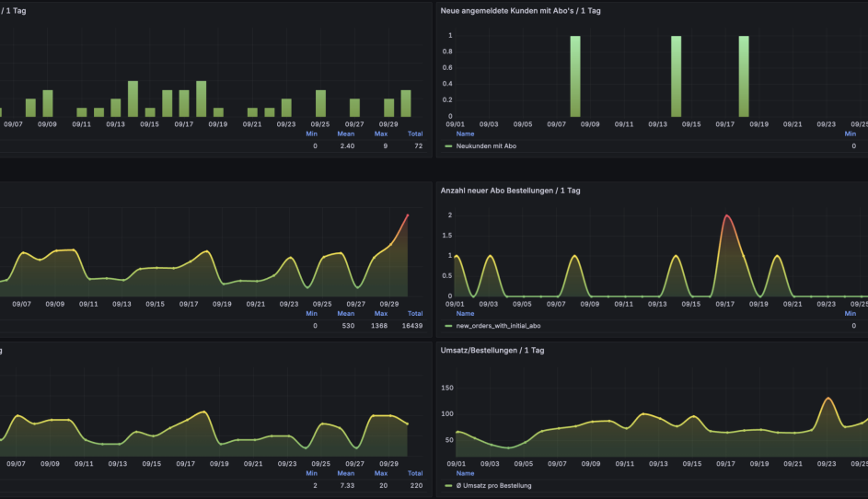Click the 09/14 bar in the Neue angemeldete Kunden chart

coord(676,75)
